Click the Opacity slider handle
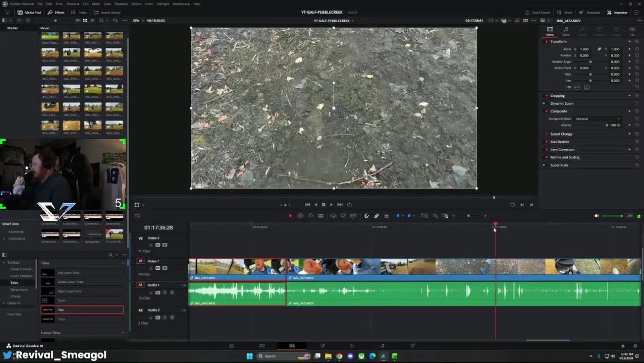The height and width of the screenshot is (363, 644). click(x=607, y=125)
